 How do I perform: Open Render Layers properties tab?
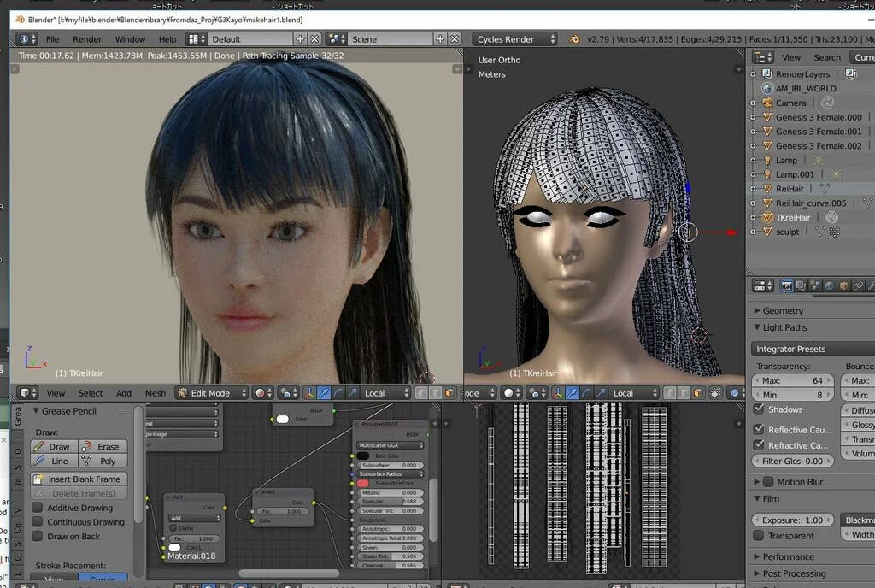pyautogui.click(x=801, y=285)
